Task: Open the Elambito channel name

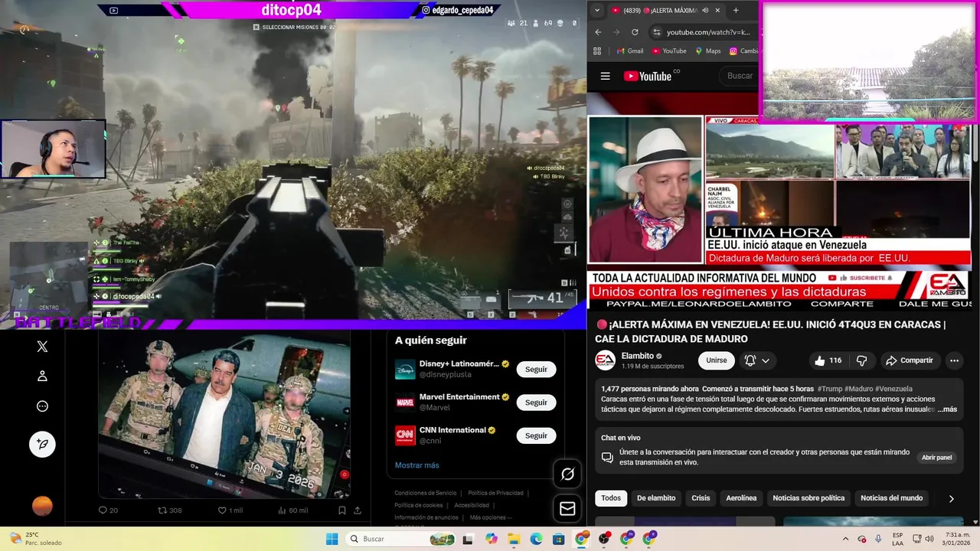Action: (638, 356)
